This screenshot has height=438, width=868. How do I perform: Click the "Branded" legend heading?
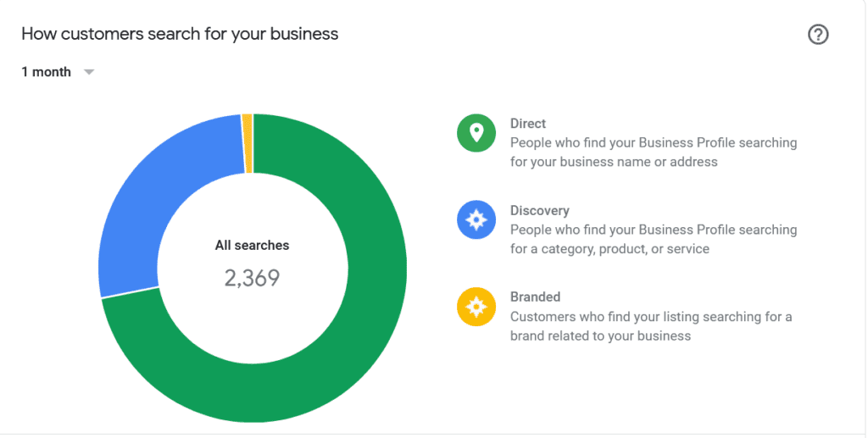pyautogui.click(x=535, y=297)
